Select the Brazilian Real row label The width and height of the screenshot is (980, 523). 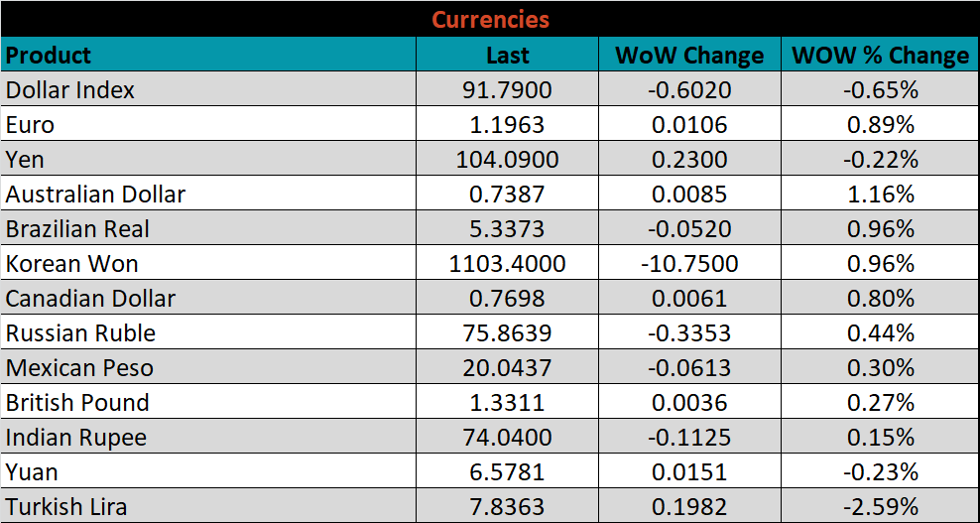pyautogui.click(x=77, y=229)
